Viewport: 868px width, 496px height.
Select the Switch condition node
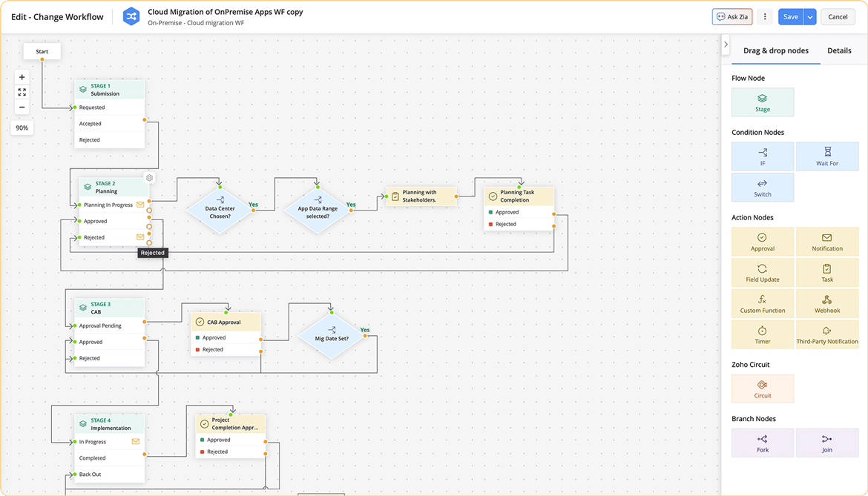[762, 187]
